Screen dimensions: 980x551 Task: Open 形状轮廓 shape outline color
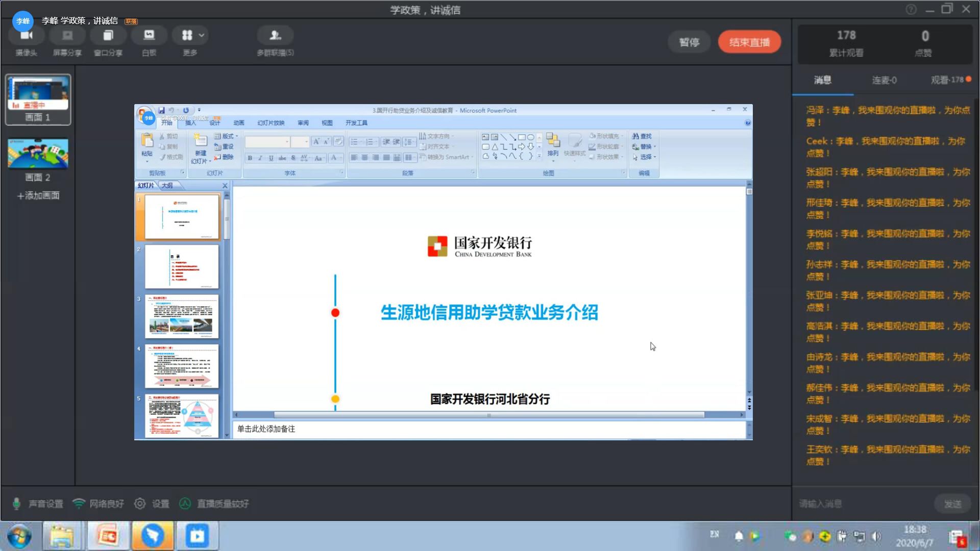pos(606,146)
